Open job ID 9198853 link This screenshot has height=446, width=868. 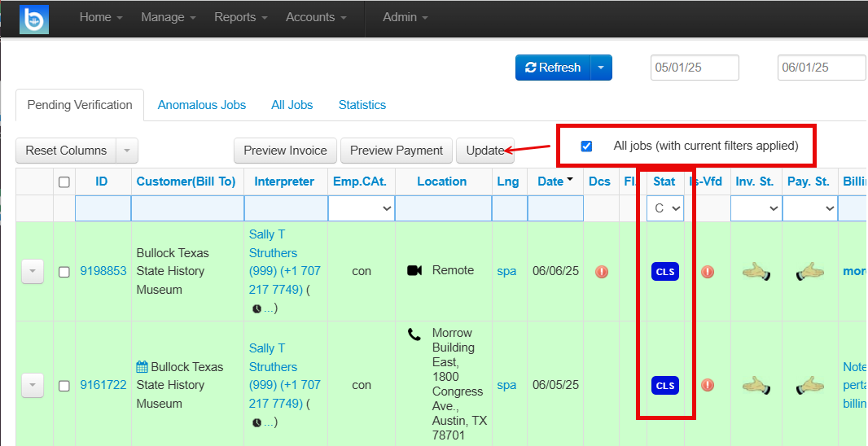click(x=103, y=271)
